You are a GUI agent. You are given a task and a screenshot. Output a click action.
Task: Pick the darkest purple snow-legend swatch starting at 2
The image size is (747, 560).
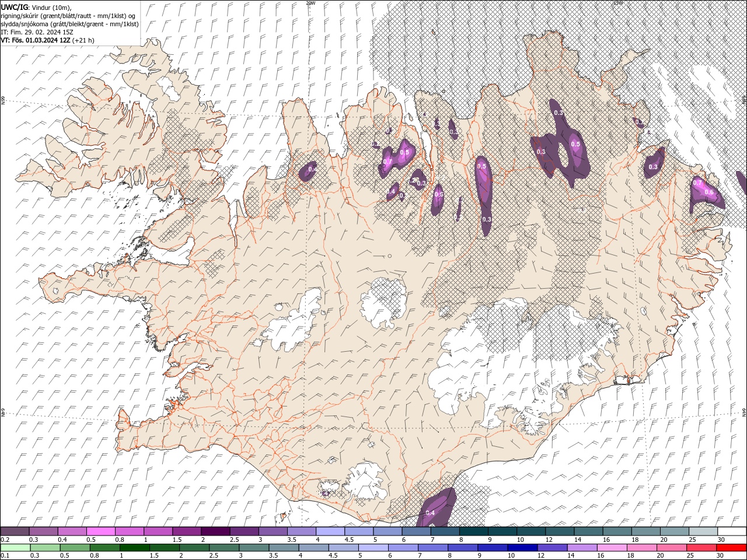point(215,531)
